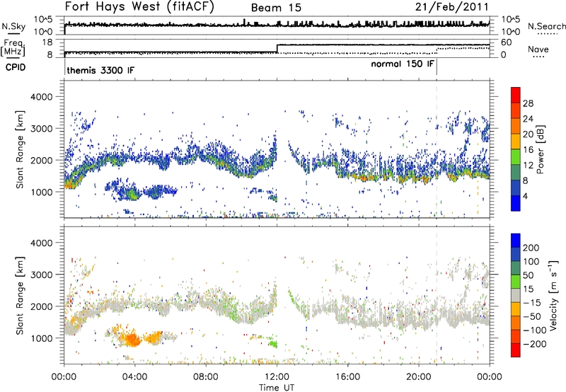Pick the gray segment of Velocity color bar

click(516, 295)
